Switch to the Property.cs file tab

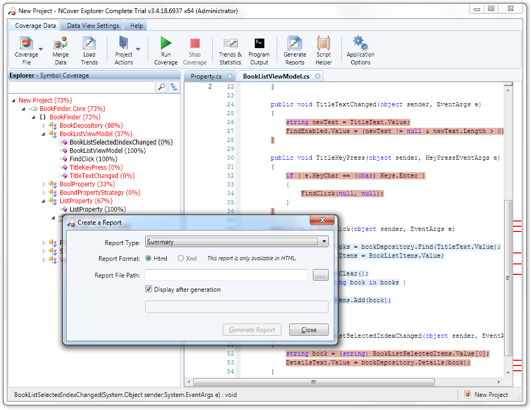pyautogui.click(x=206, y=76)
